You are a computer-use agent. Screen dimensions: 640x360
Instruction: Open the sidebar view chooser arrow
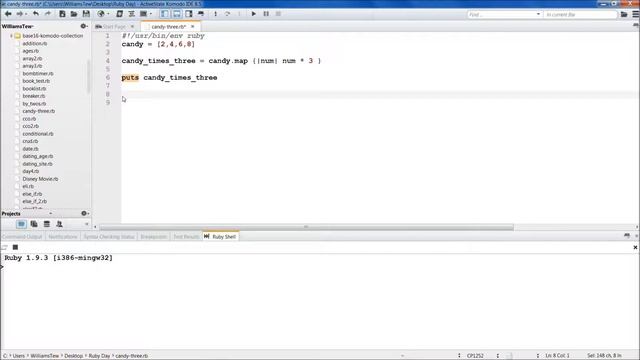coord(87,224)
